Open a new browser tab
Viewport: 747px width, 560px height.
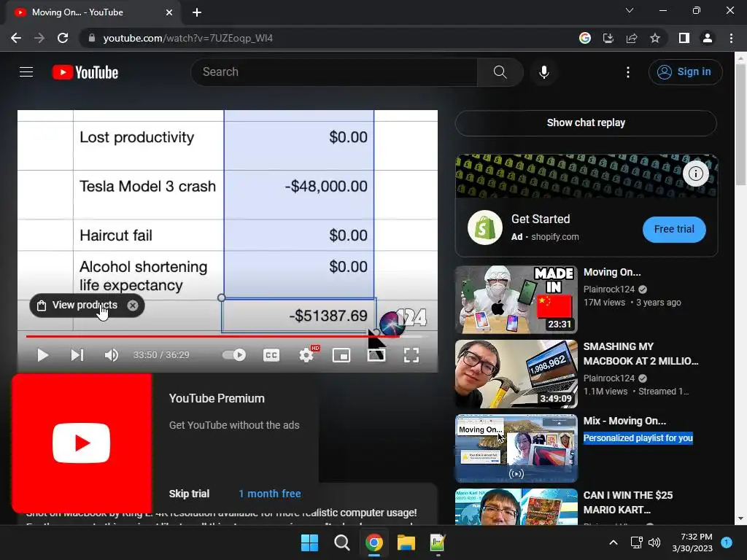point(197,12)
